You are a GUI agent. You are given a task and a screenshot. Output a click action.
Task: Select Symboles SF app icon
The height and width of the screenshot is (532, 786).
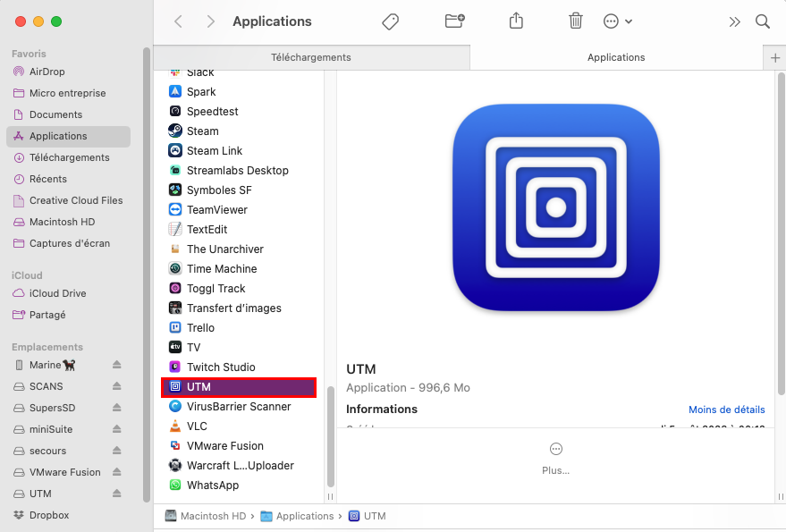(175, 190)
